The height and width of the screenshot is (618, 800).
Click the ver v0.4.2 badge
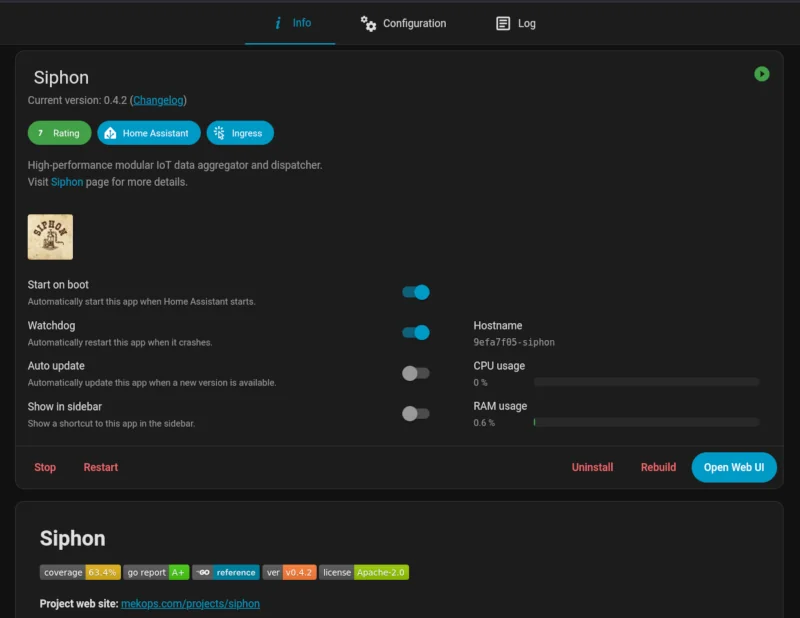[x=288, y=572]
